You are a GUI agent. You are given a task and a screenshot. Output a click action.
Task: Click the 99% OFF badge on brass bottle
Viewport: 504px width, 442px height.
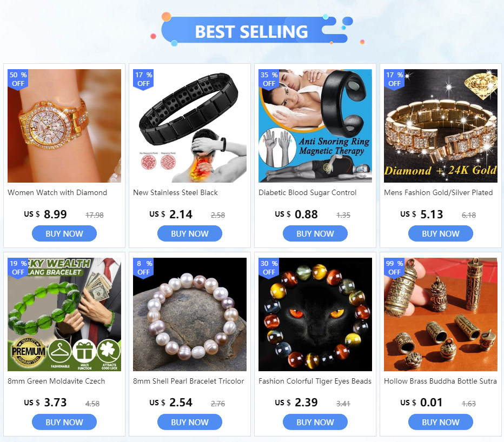[394, 267]
